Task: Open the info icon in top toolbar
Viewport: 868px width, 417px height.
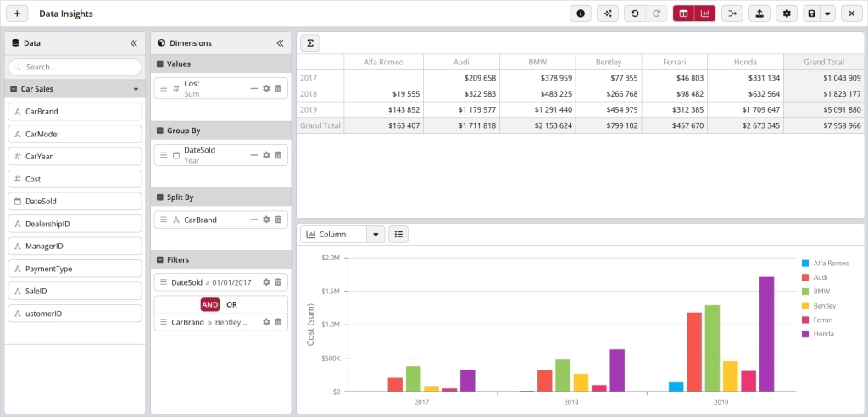Action: pyautogui.click(x=581, y=14)
